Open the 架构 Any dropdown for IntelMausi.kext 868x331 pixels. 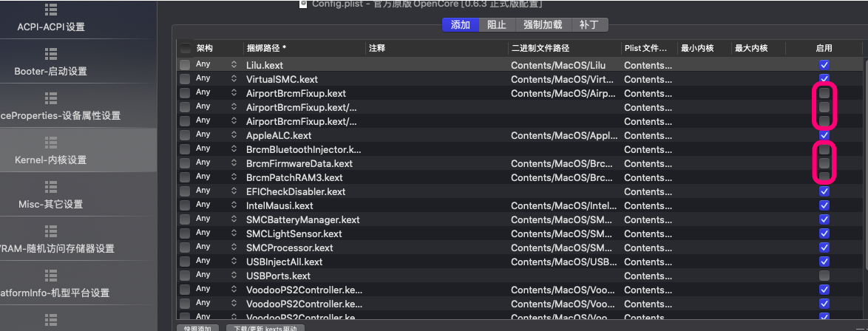[x=234, y=205]
